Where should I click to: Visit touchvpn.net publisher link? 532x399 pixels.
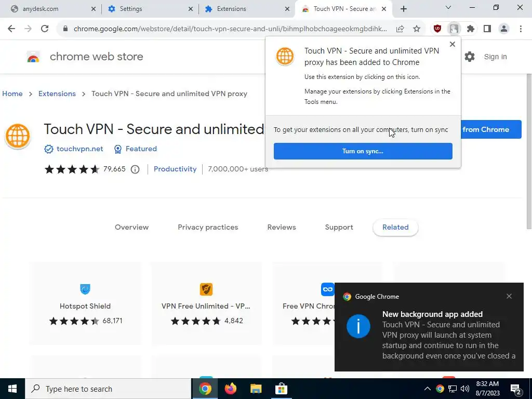(79, 149)
